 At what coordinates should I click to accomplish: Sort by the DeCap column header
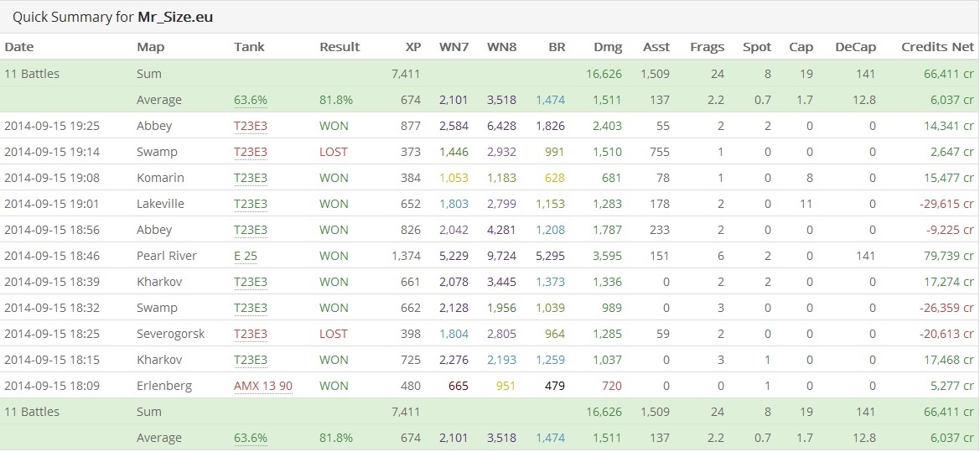tap(855, 47)
